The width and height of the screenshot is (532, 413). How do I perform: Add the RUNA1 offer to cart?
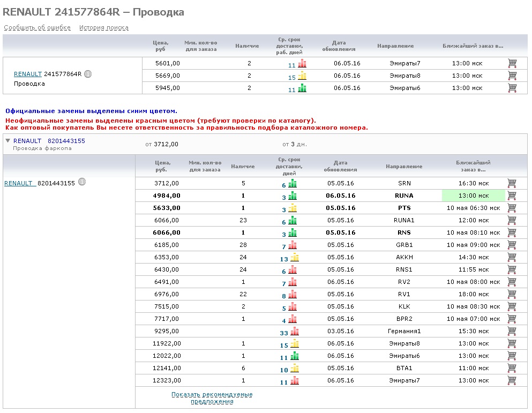coord(512,220)
